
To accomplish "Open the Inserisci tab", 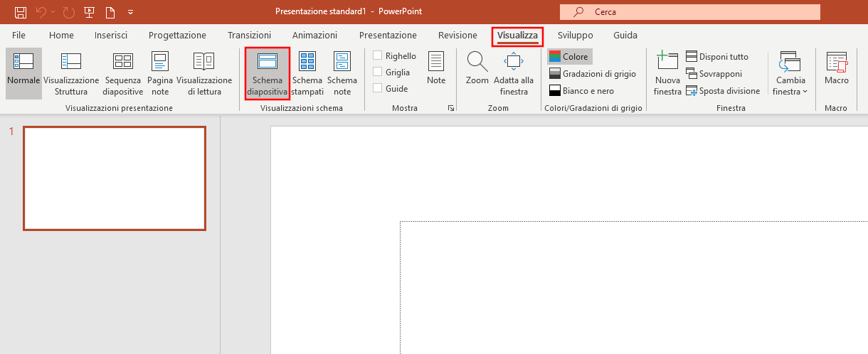I will click(x=111, y=35).
